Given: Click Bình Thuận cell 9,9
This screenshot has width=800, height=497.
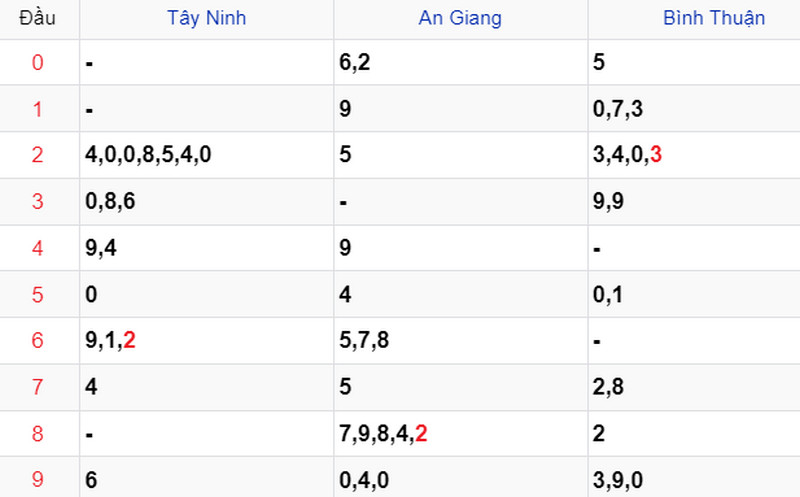Looking at the screenshot, I should (607, 201).
